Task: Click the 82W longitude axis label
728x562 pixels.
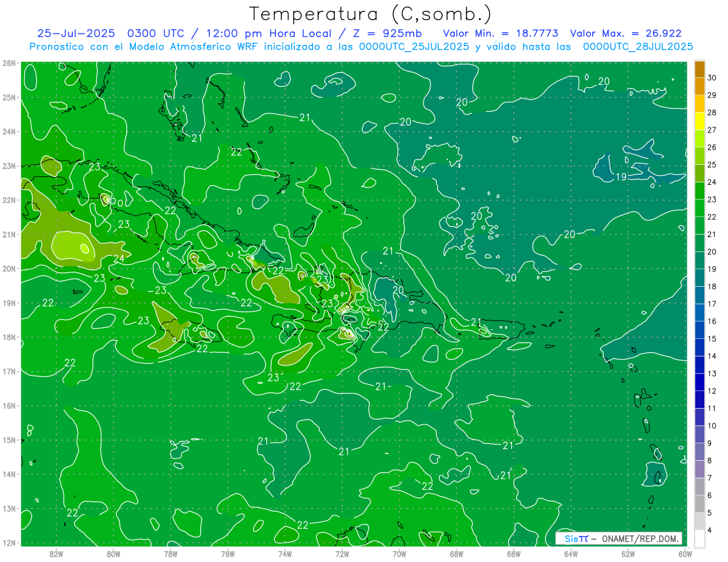Action: click(56, 554)
